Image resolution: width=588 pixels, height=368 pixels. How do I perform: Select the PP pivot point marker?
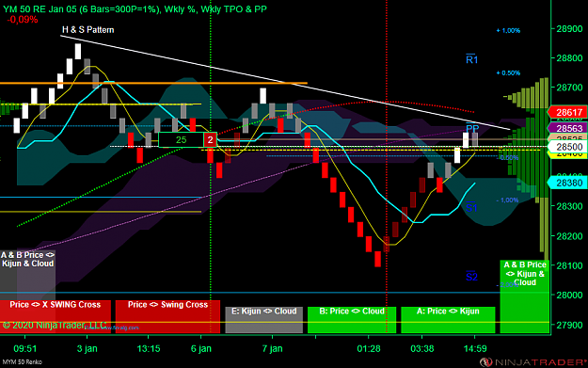click(x=472, y=128)
